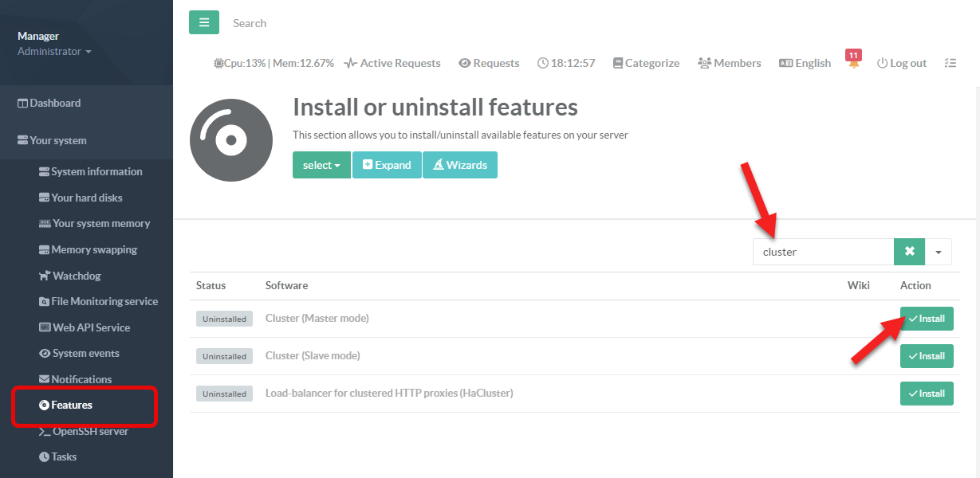Install Cluster (Slave mode)
980x478 pixels.
(x=926, y=356)
